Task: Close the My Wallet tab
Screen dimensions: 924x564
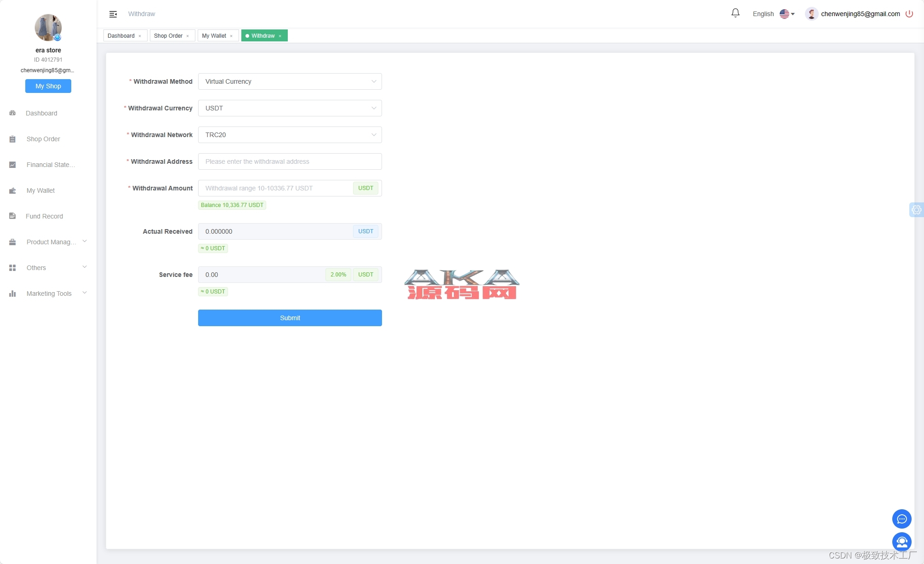Action: (231, 36)
